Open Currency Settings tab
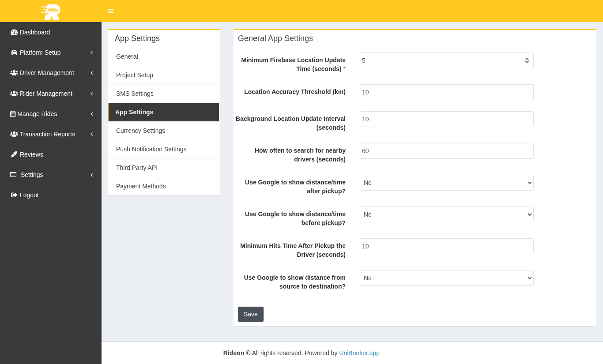Screen dimensions: 603x364 140,131
